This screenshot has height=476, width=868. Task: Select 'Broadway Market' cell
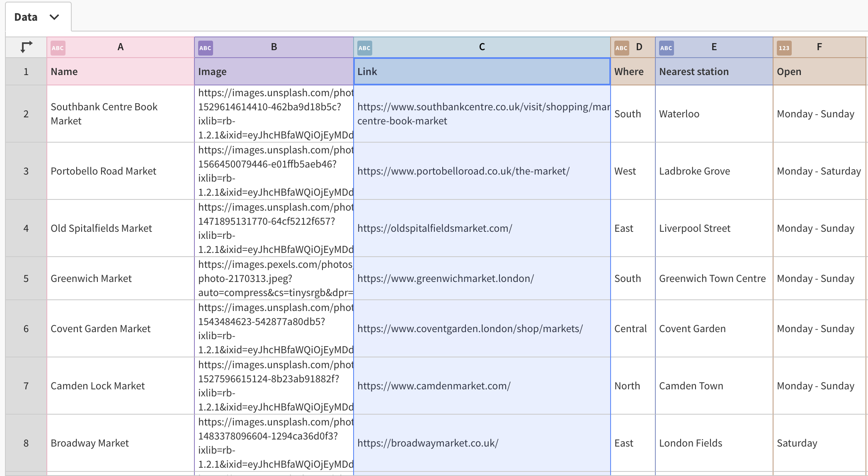[121, 443]
